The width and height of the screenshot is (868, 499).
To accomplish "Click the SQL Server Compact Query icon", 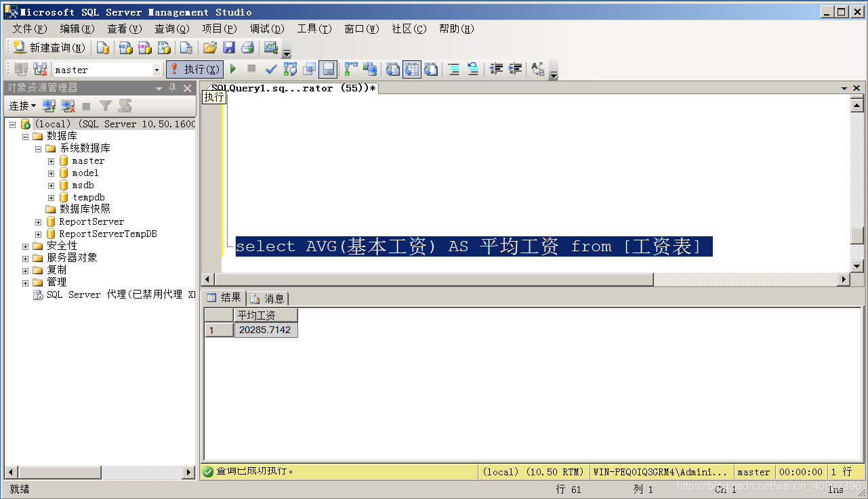I will coord(186,47).
